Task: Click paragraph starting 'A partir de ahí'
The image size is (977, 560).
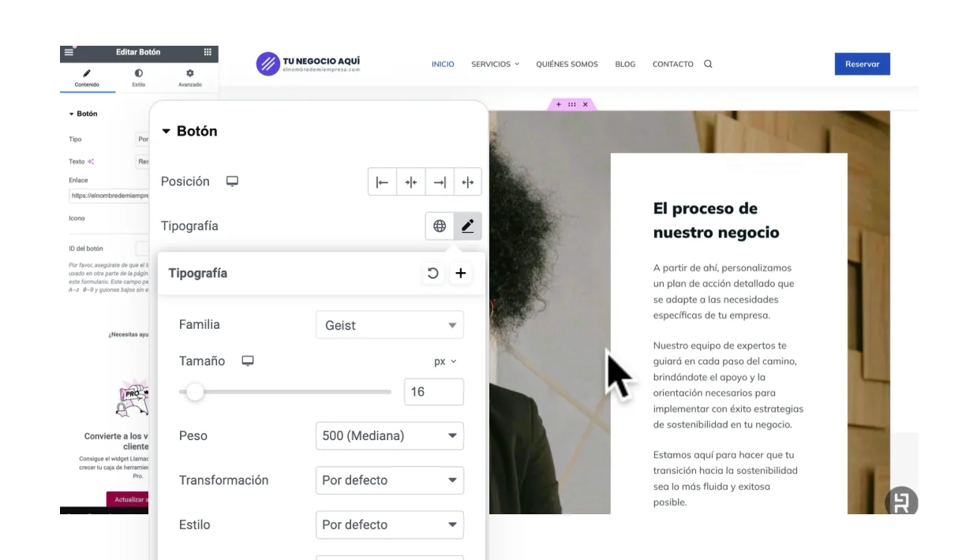Action: (724, 291)
